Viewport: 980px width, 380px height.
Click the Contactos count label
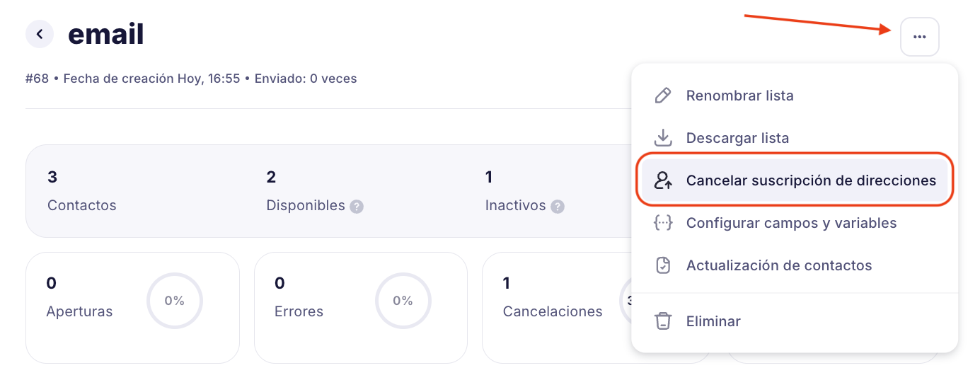[81, 205]
